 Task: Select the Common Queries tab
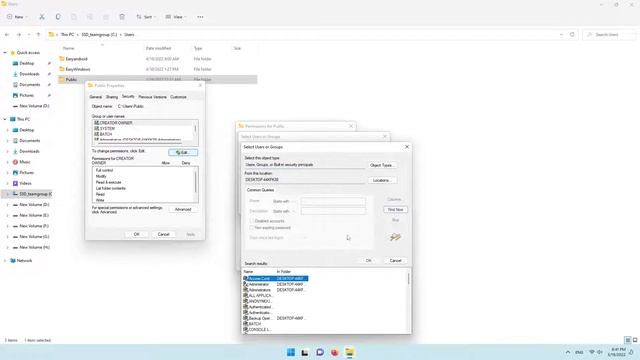[260, 190]
